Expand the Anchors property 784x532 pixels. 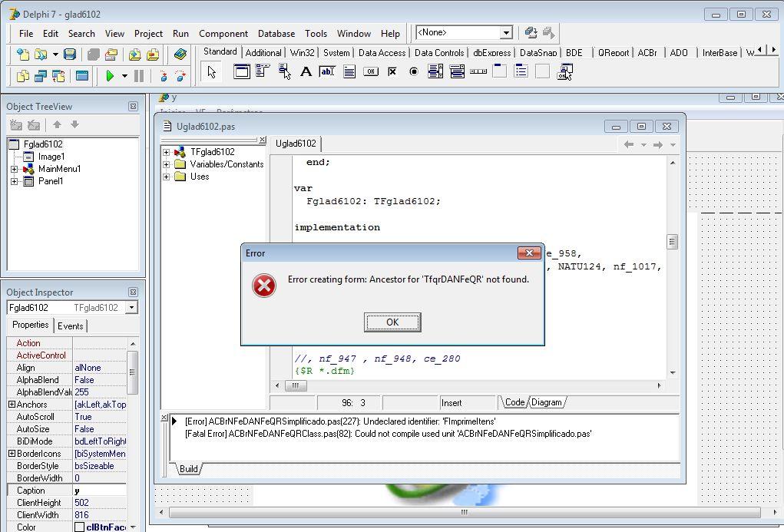pos(12,405)
